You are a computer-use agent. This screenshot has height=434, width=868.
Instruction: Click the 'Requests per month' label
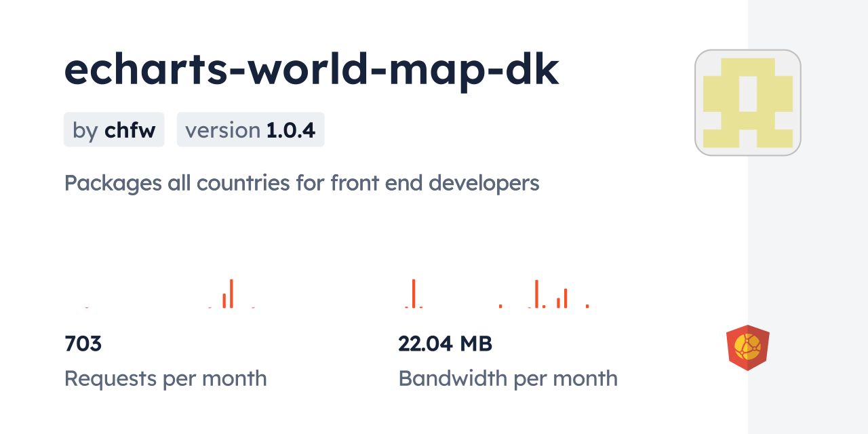(x=165, y=378)
